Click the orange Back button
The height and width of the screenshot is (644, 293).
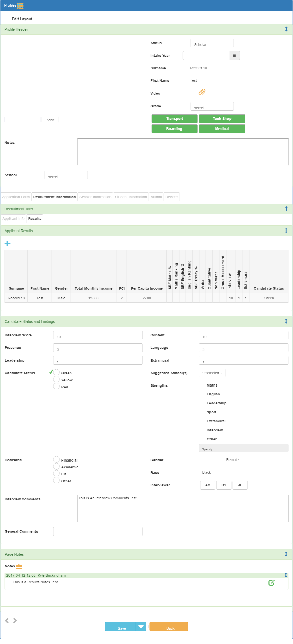pyautogui.click(x=169, y=627)
